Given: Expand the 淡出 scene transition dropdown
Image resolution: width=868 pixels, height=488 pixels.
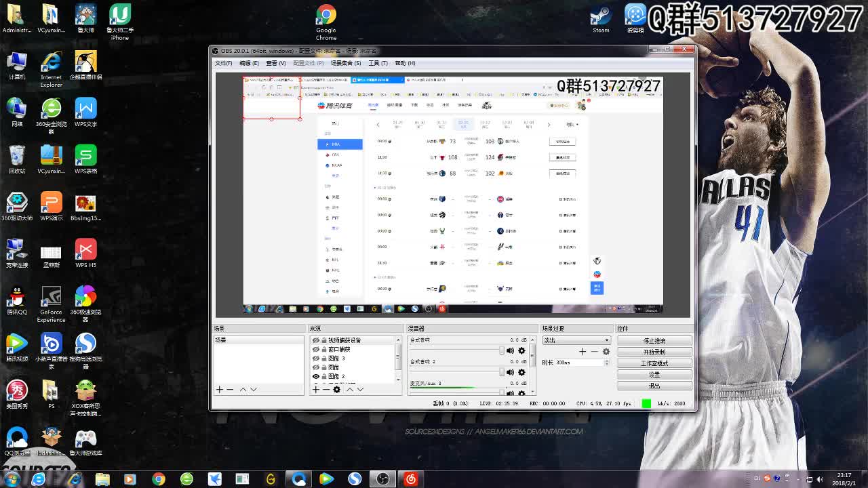Looking at the screenshot, I should coord(606,340).
